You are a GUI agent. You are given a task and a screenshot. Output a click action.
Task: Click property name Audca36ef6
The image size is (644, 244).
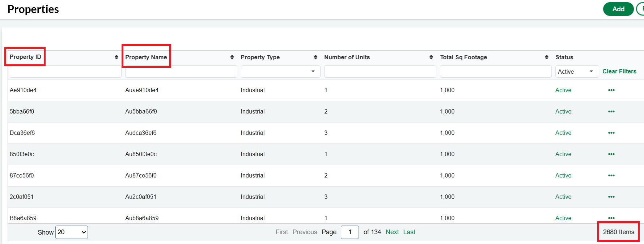[x=141, y=133]
